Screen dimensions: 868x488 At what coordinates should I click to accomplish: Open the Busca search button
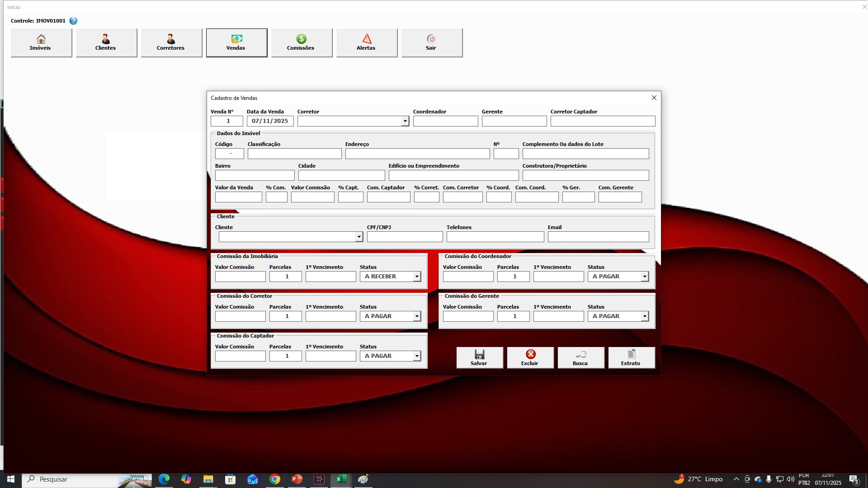tap(581, 358)
